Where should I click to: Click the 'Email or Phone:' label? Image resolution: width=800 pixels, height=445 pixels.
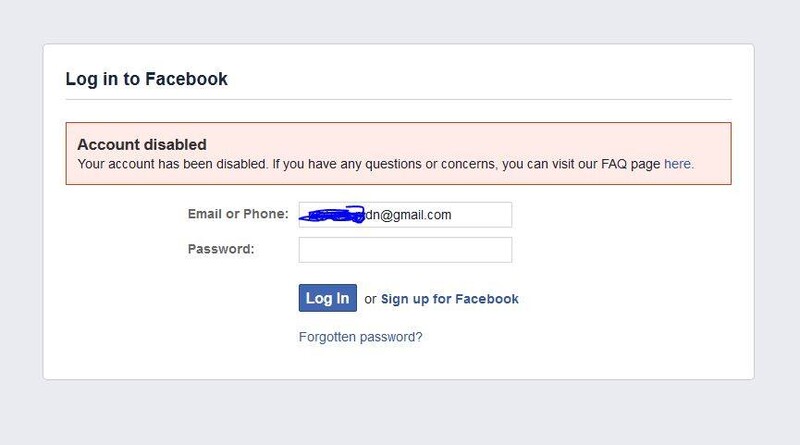pos(238,214)
